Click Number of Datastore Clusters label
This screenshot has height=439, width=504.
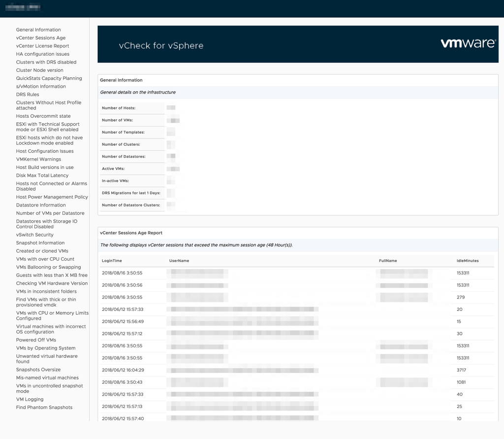131,205
